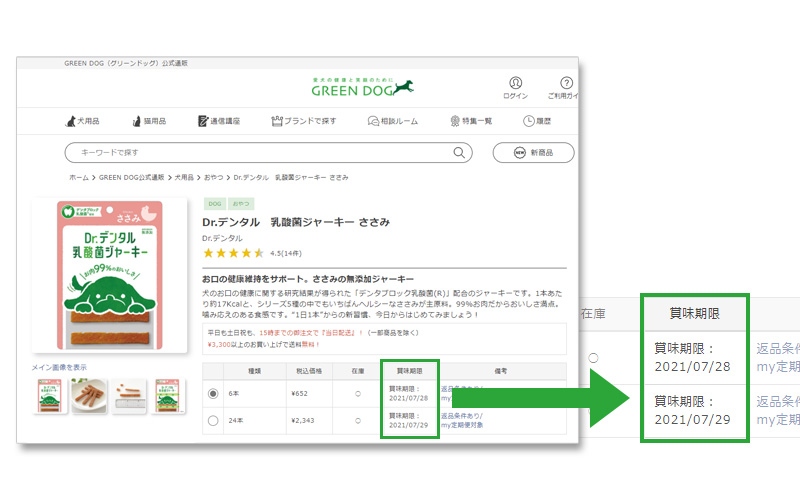Open the new products (新商品) button
The image size is (800, 500).
[x=533, y=153]
